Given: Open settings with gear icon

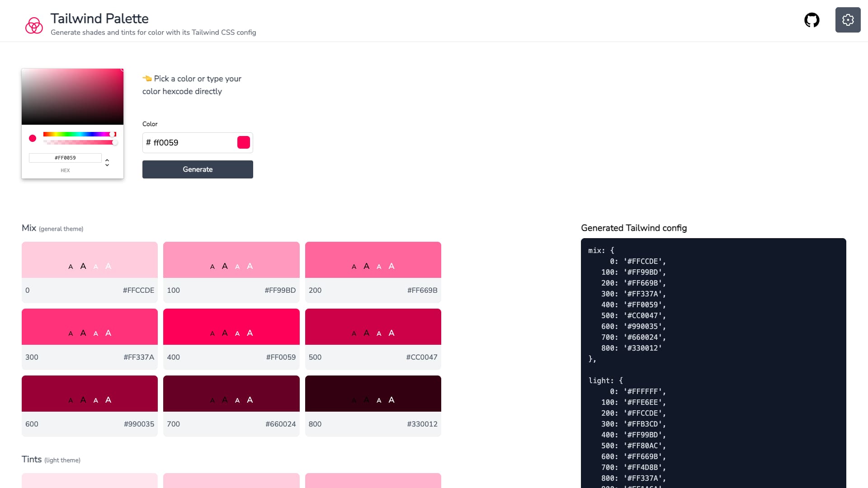Looking at the screenshot, I should [848, 20].
